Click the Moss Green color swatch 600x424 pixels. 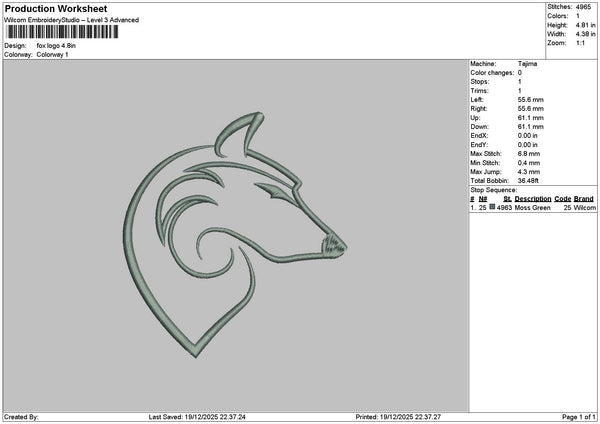492,207
